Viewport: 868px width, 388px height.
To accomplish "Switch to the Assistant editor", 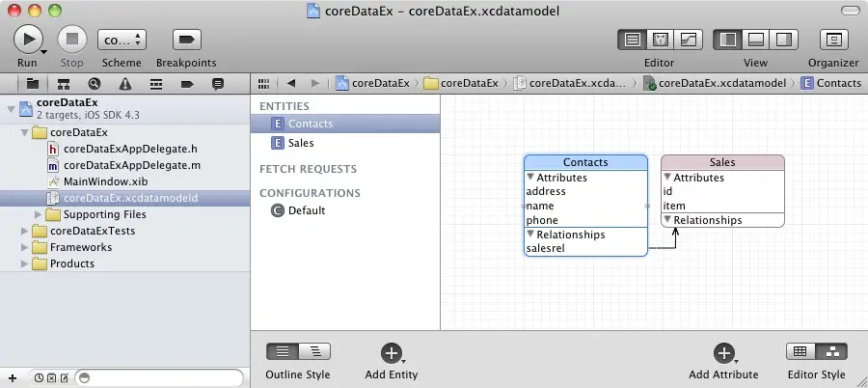I will 661,40.
